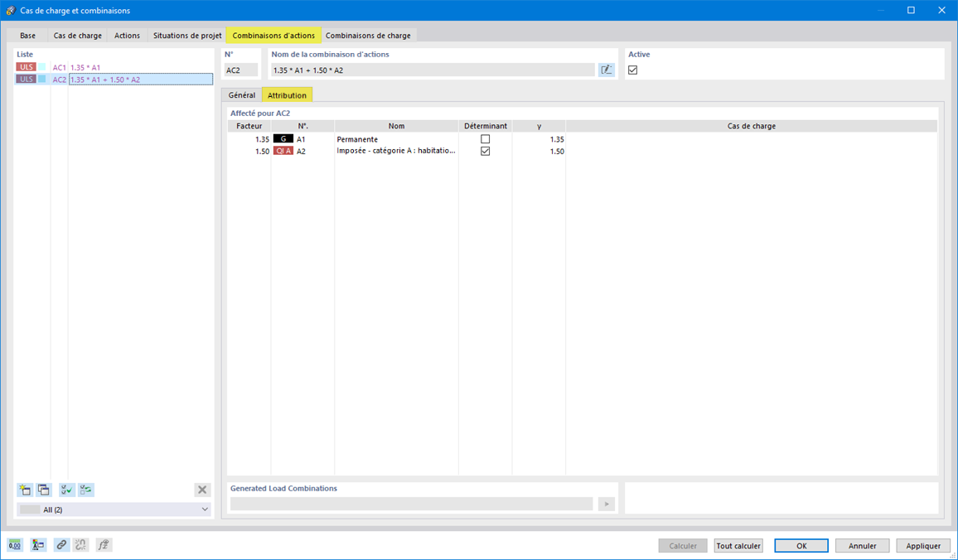Click the blue color swatch of AC2
The image size is (958, 560).
coord(42,80)
